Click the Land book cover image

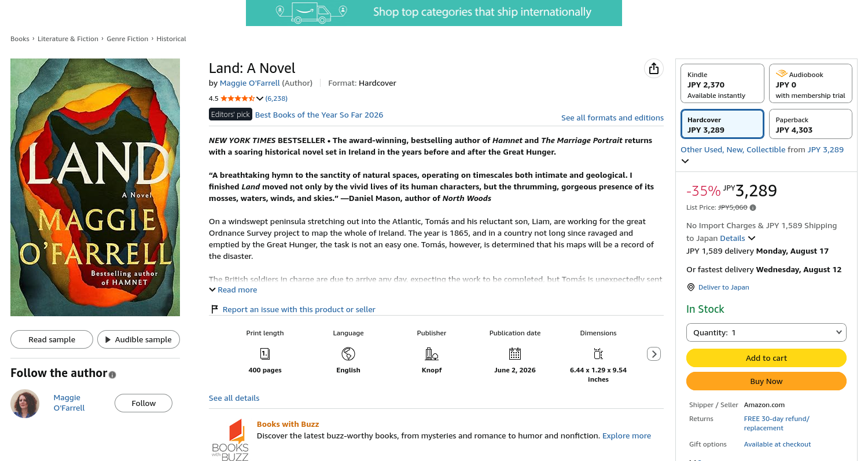pyautogui.click(x=95, y=187)
